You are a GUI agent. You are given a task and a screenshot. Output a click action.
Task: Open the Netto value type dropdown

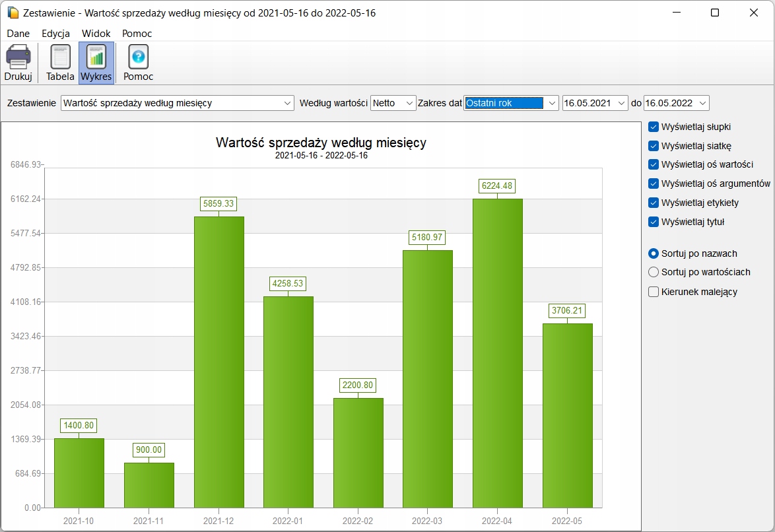409,103
